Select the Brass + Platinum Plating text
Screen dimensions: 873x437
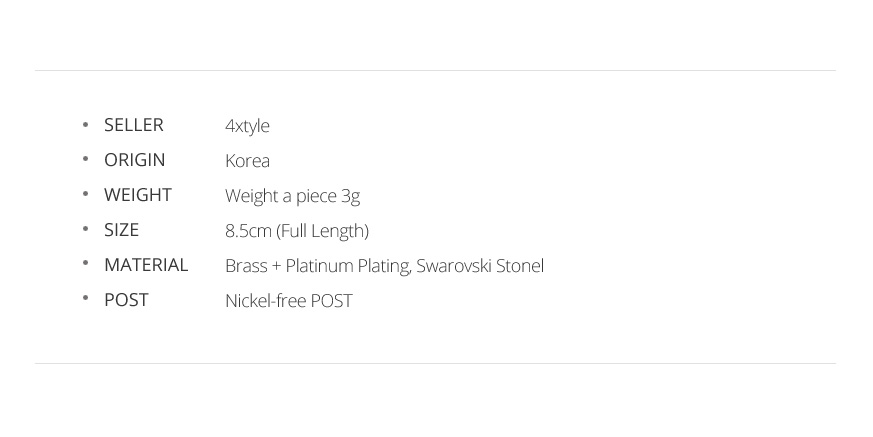(318, 266)
